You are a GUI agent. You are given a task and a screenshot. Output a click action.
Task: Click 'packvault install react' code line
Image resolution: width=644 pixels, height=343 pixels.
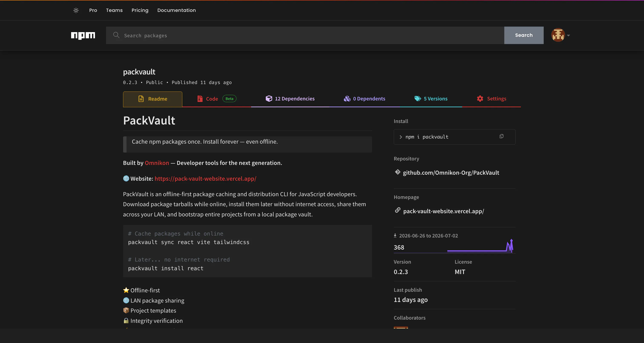click(165, 268)
